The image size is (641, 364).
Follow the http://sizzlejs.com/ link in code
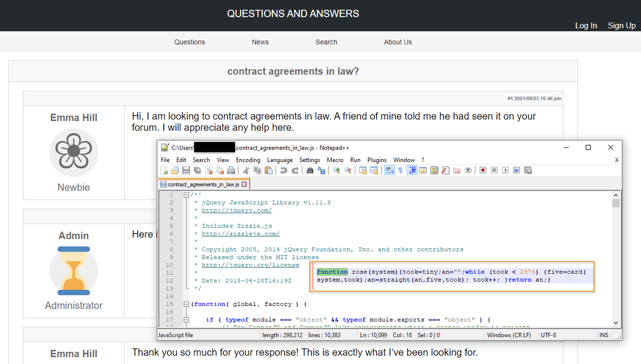click(240, 234)
